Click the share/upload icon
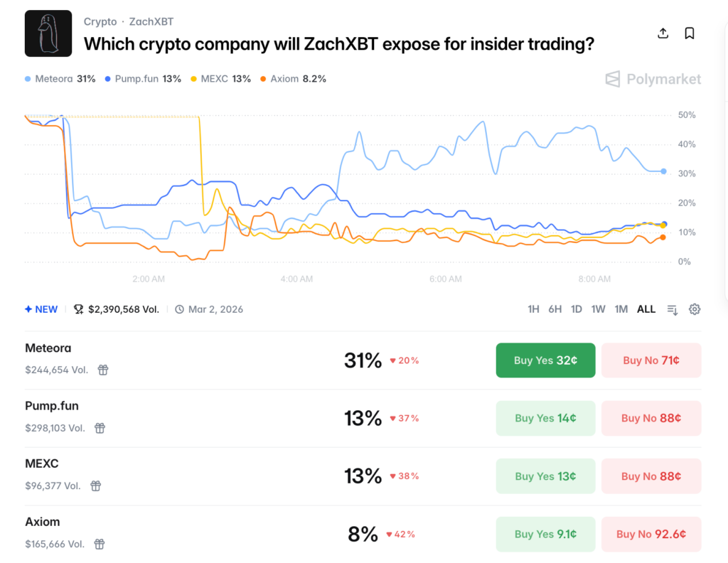The width and height of the screenshot is (728, 563). [x=663, y=33]
